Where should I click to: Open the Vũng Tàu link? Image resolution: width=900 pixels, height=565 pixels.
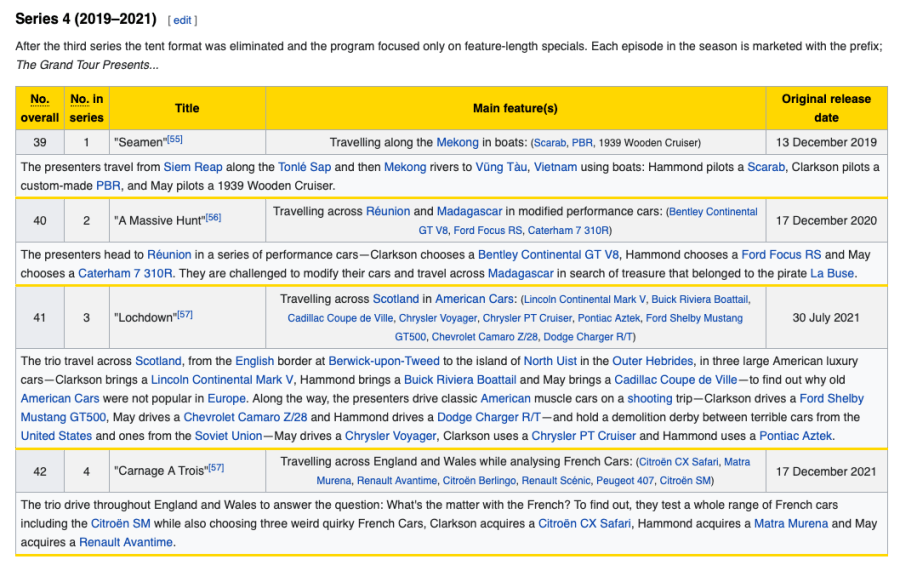(501, 167)
